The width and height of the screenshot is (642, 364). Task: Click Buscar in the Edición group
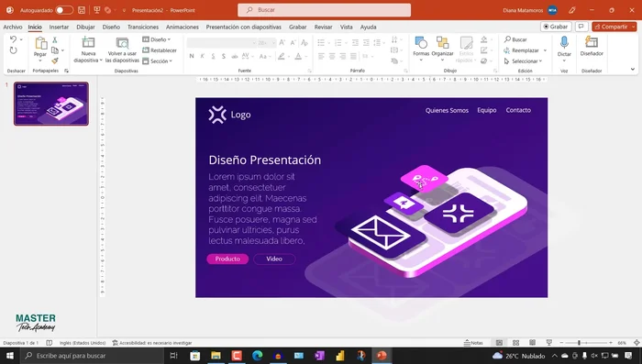click(x=515, y=39)
